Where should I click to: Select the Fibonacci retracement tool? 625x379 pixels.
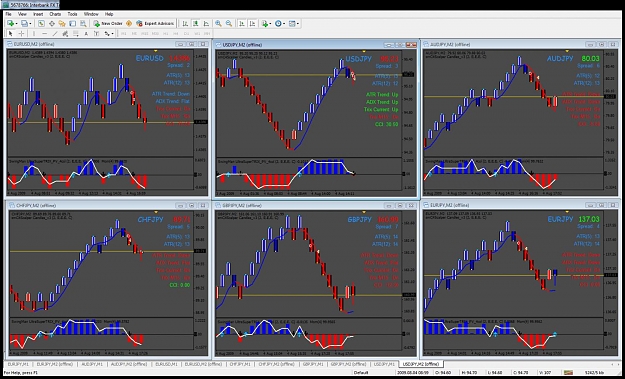75,34
